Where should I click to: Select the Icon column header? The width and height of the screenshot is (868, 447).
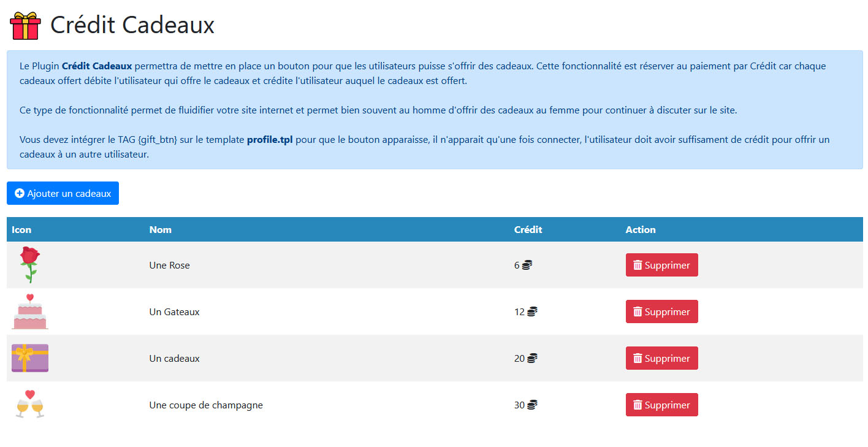click(x=21, y=229)
